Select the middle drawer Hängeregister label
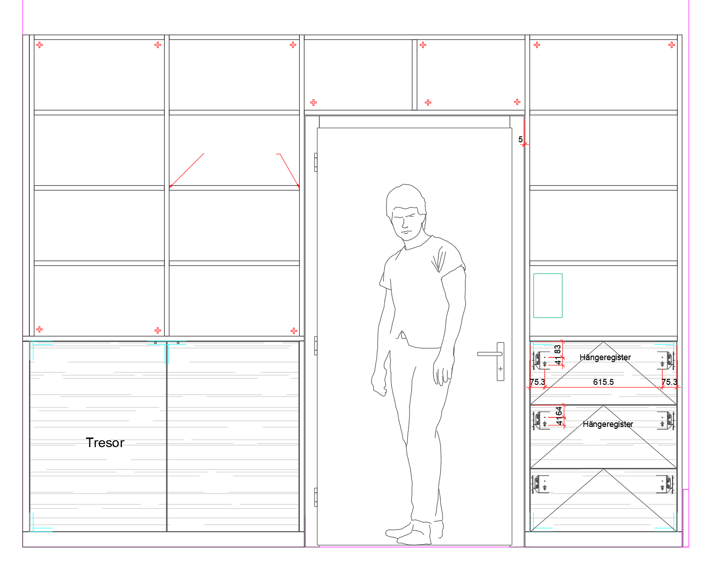The image size is (728, 562). 608,424
